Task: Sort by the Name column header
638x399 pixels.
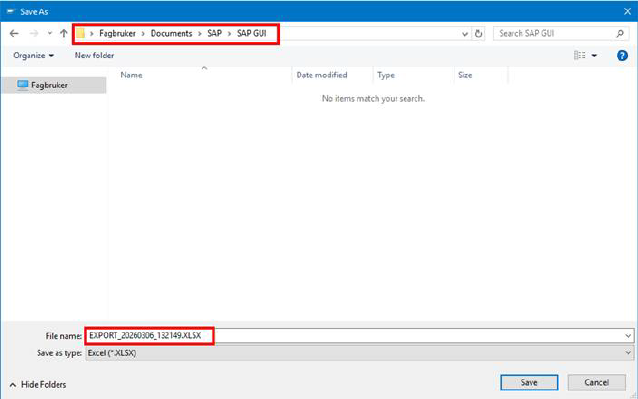Action: [x=131, y=75]
